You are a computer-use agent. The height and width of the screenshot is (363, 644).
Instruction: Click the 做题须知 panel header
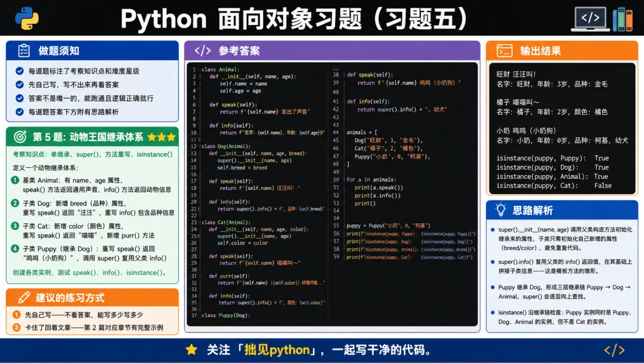[92, 51]
